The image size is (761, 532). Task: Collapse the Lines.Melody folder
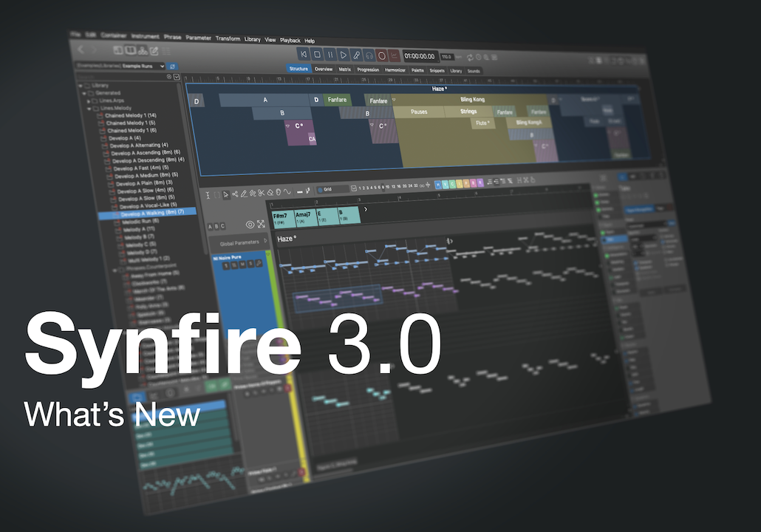tap(88, 108)
